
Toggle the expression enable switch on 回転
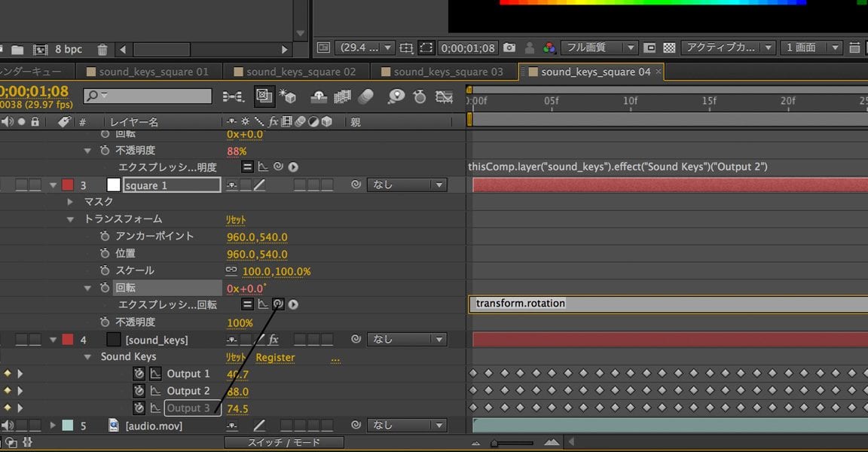pos(248,304)
